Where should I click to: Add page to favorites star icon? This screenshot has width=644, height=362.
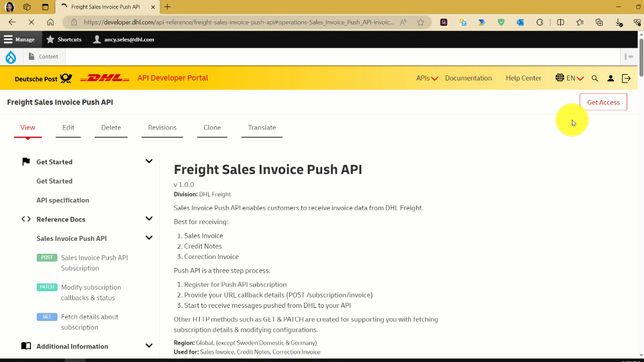pos(421,22)
